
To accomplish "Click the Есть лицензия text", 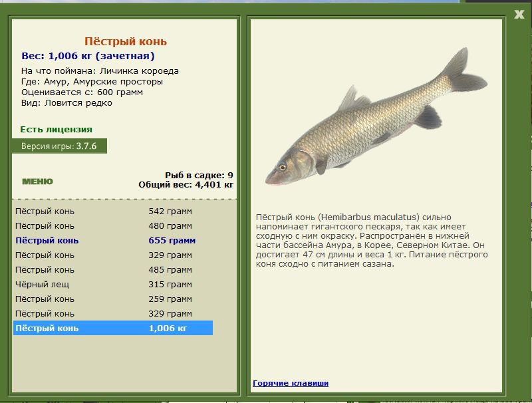I will [56, 129].
